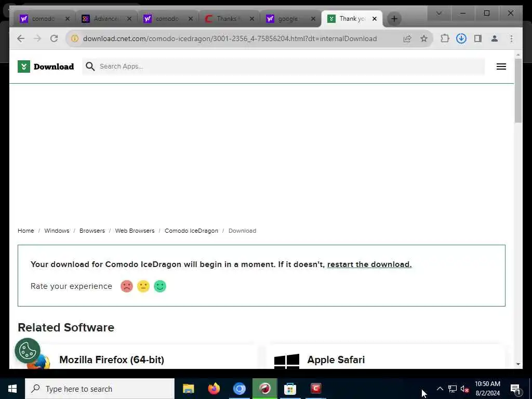
Task: Open the Browsers breadcrumb link
Action: pyautogui.click(x=92, y=231)
